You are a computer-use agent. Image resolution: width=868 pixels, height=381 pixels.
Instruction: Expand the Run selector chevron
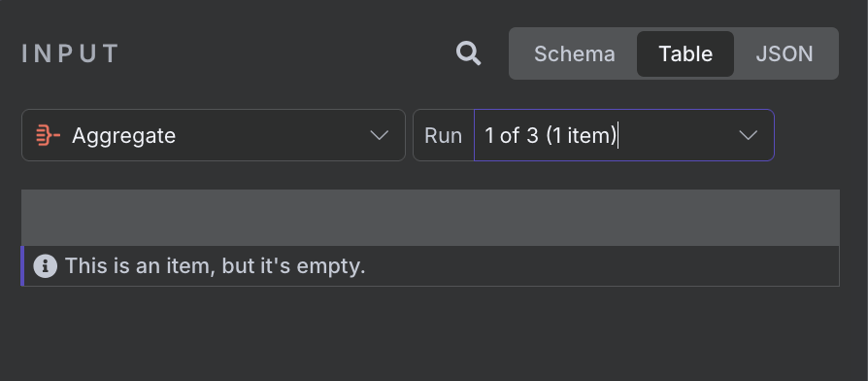[x=749, y=135]
